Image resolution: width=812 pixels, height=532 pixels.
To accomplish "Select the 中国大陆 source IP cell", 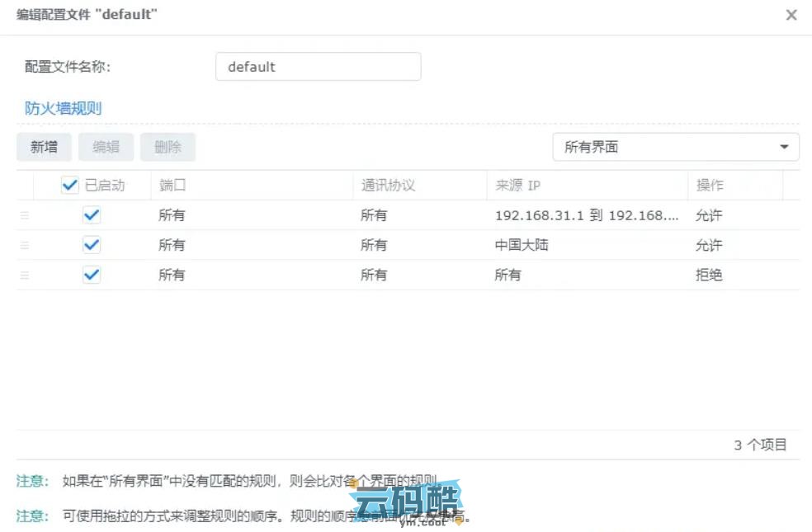I will click(522, 245).
